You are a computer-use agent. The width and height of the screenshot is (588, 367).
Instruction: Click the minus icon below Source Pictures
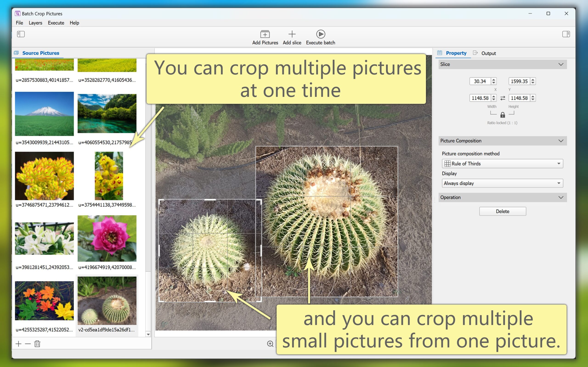(28, 344)
